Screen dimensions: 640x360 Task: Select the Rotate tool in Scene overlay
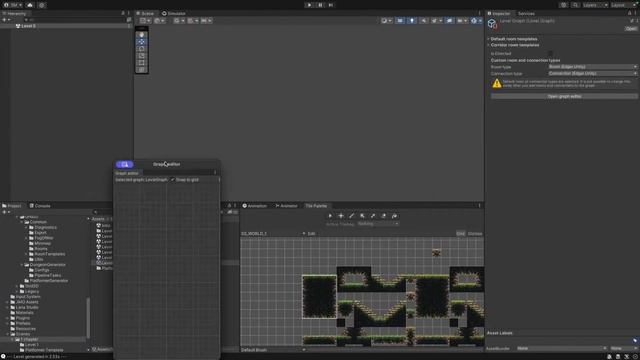pyautogui.click(x=142, y=49)
